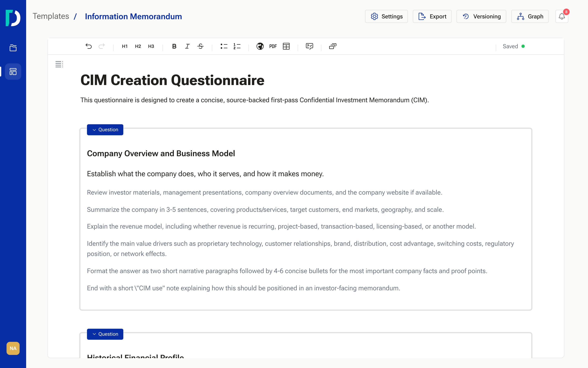Toggle italic formatting
Image resolution: width=588 pixels, height=368 pixels.
pyautogui.click(x=187, y=46)
